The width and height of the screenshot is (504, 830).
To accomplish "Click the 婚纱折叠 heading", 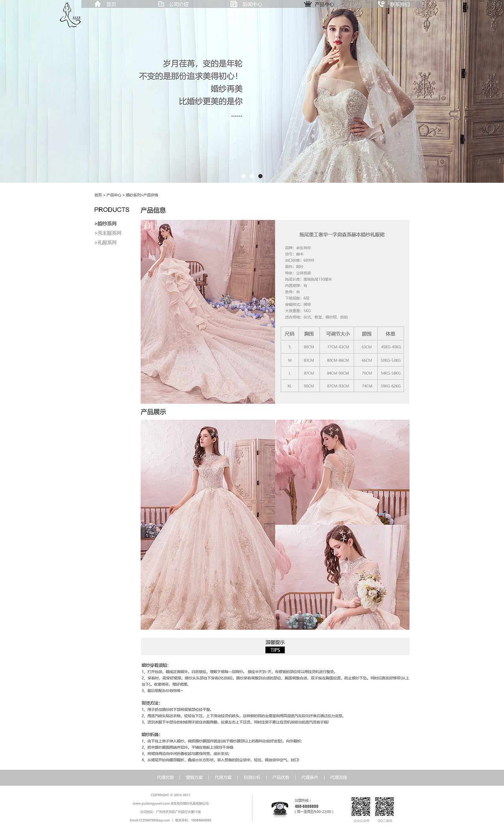I will [151, 734].
